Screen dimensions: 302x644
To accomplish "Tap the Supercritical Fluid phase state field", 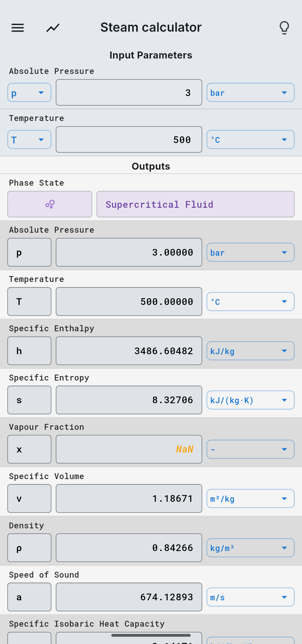I will pos(195,204).
